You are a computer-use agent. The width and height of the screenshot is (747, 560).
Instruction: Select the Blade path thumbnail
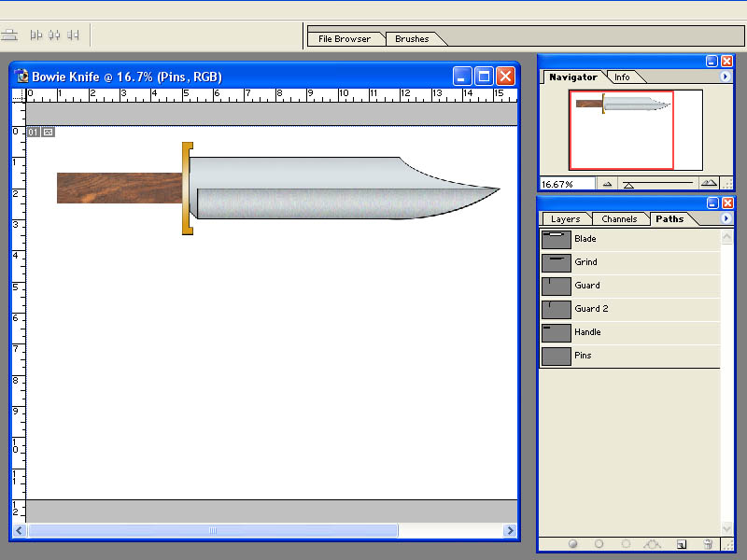[x=556, y=240]
